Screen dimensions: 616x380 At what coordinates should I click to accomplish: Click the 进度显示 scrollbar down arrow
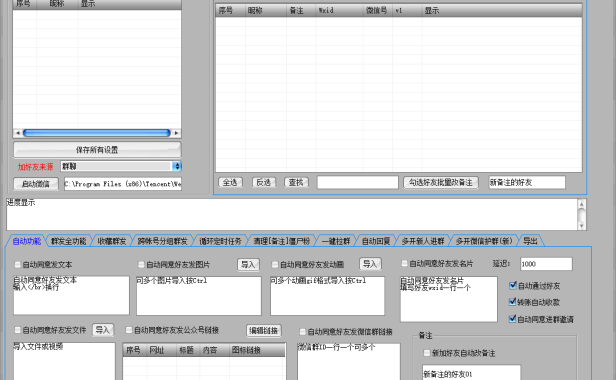[x=581, y=226]
